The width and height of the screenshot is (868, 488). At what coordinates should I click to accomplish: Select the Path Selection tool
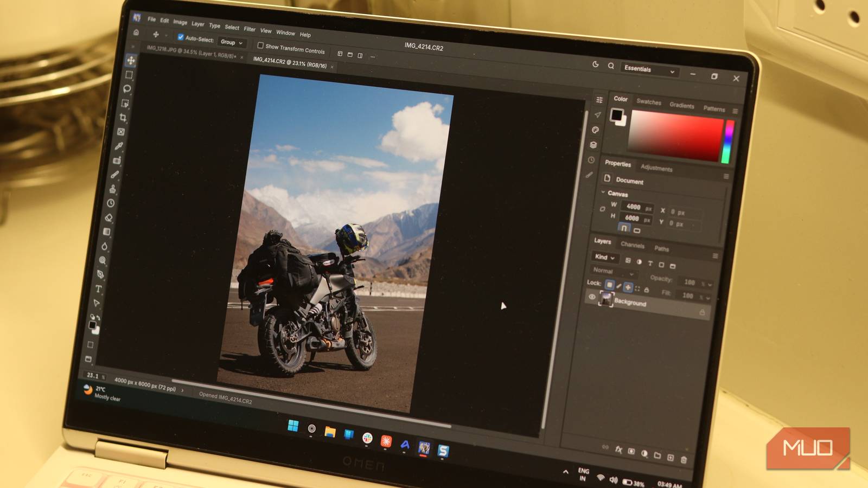click(x=97, y=303)
